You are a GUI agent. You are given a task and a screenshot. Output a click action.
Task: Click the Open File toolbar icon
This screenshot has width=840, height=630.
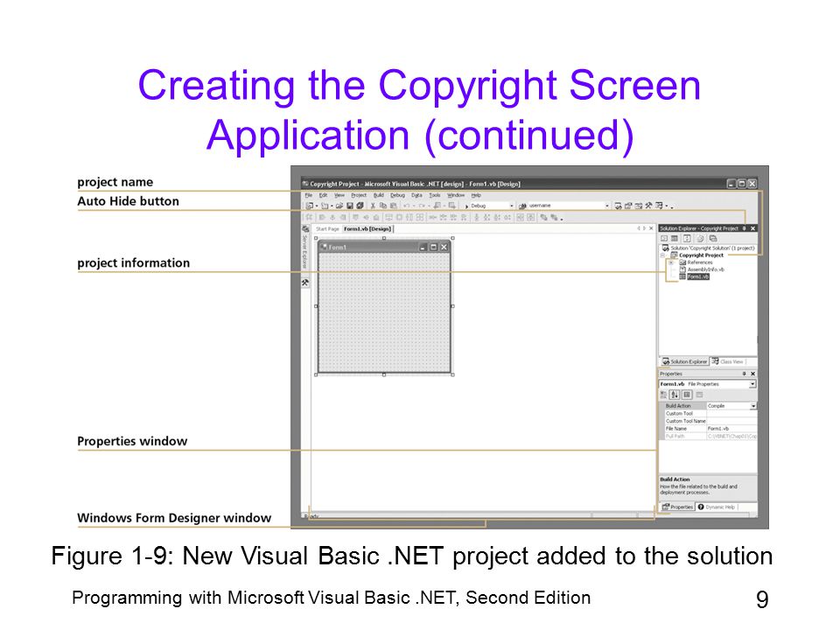pyautogui.click(x=339, y=206)
